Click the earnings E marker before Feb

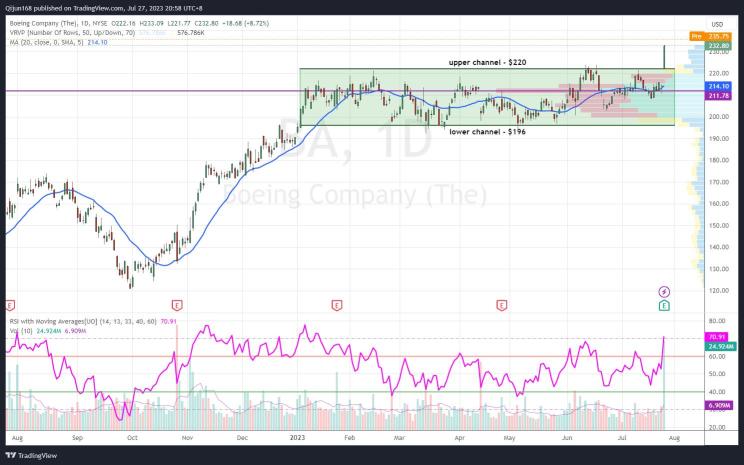[x=336, y=305]
